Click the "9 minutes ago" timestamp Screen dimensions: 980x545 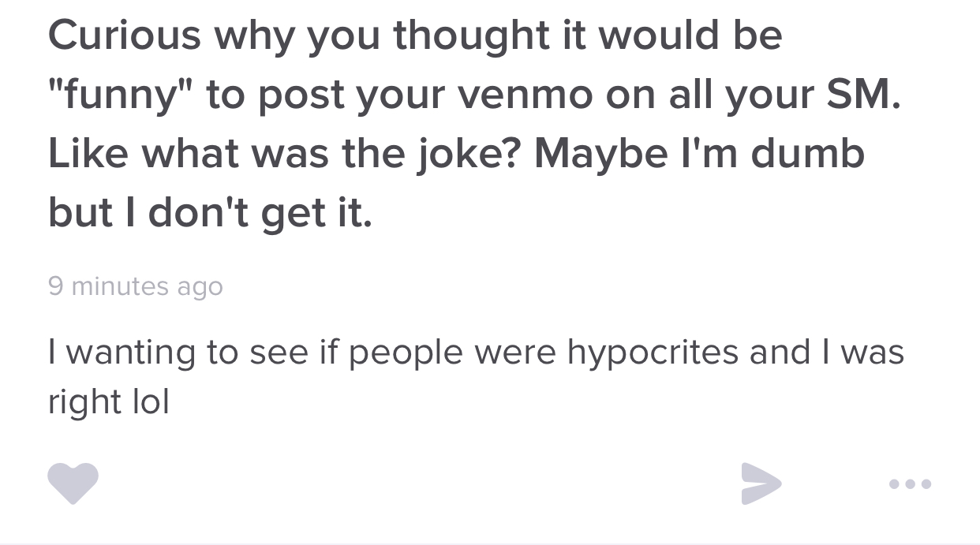[x=136, y=286]
